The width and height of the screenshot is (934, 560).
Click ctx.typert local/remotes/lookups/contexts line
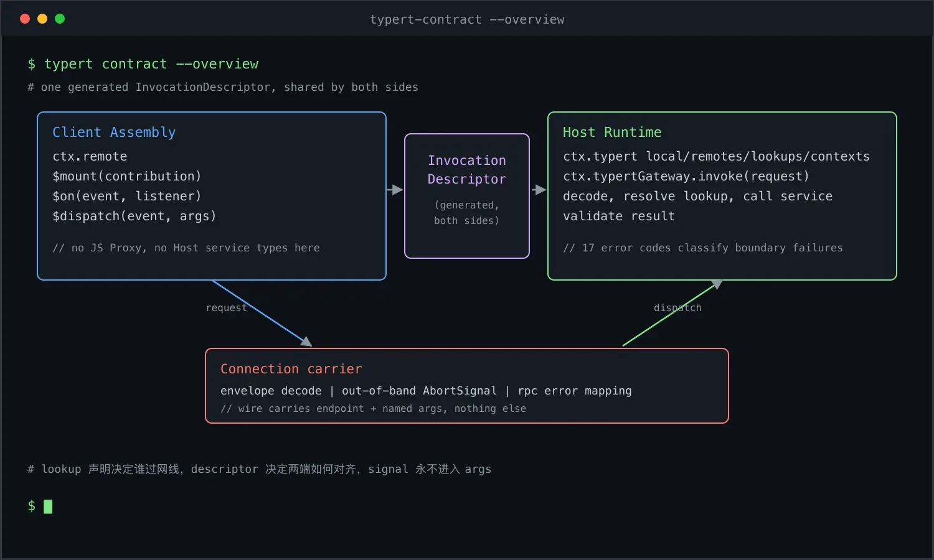[716, 156]
